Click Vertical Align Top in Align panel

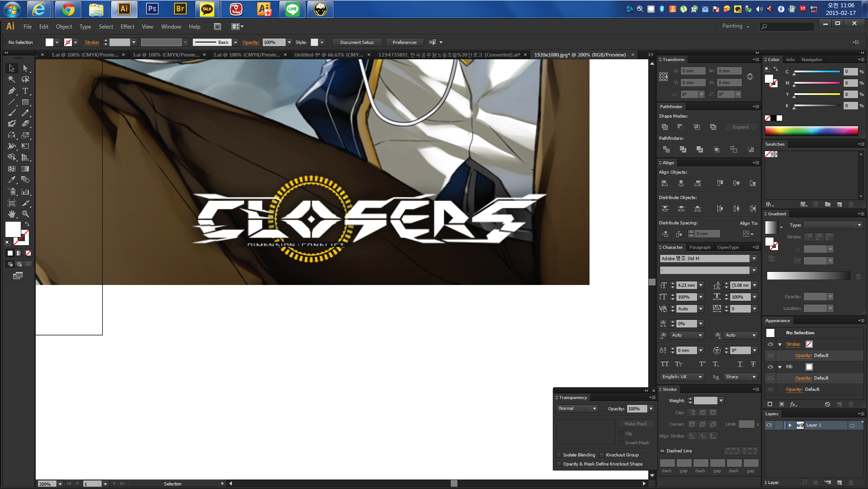pos(720,183)
